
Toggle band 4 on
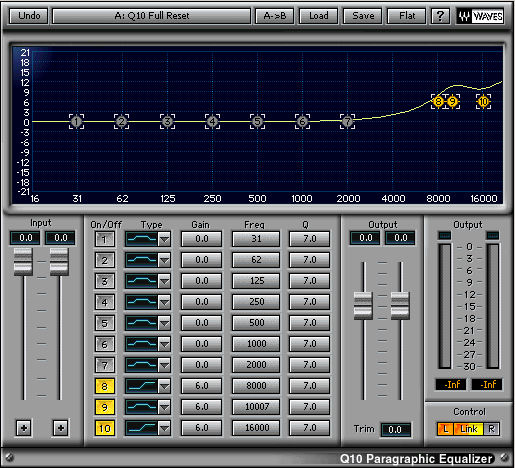(105, 302)
